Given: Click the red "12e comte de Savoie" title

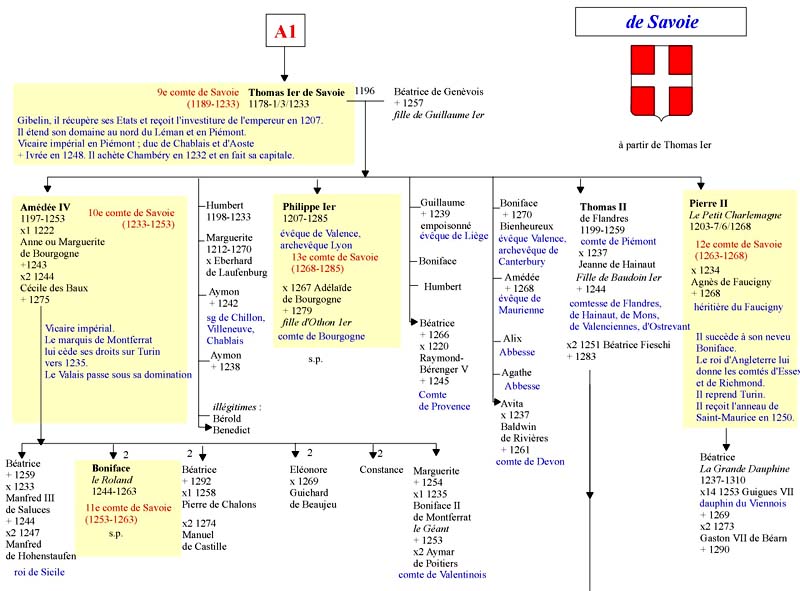Looking at the screenshot, I should point(739,244).
